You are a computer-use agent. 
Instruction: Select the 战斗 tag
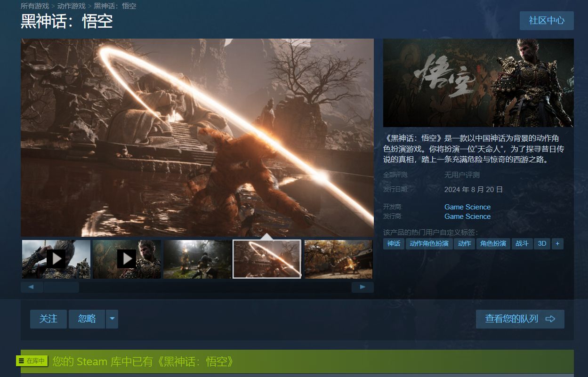(522, 244)
